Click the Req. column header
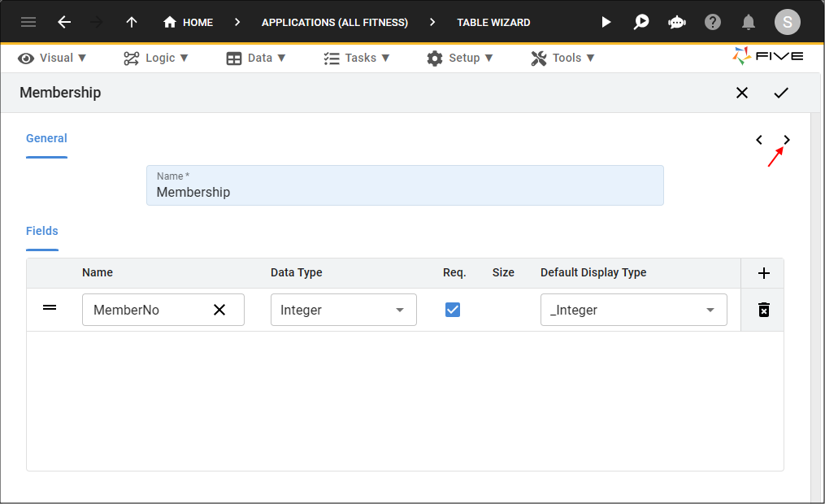The image size is (825, 504). pos(454,272)
